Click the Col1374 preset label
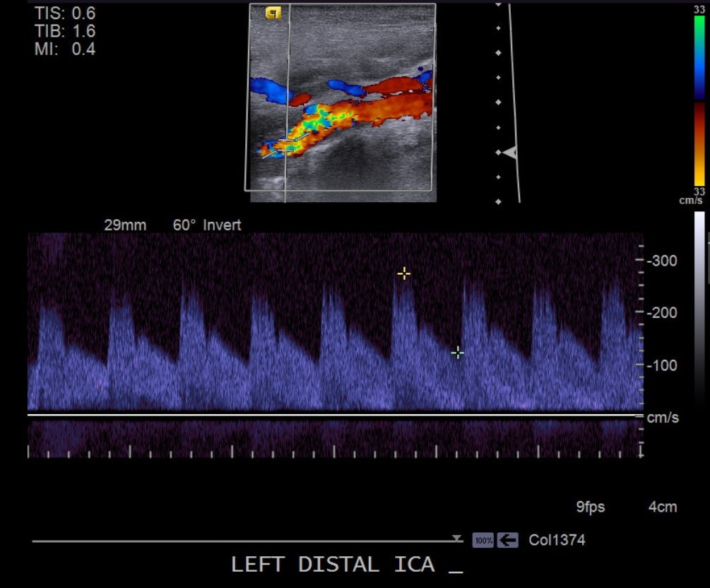 [x=557, y=541]
